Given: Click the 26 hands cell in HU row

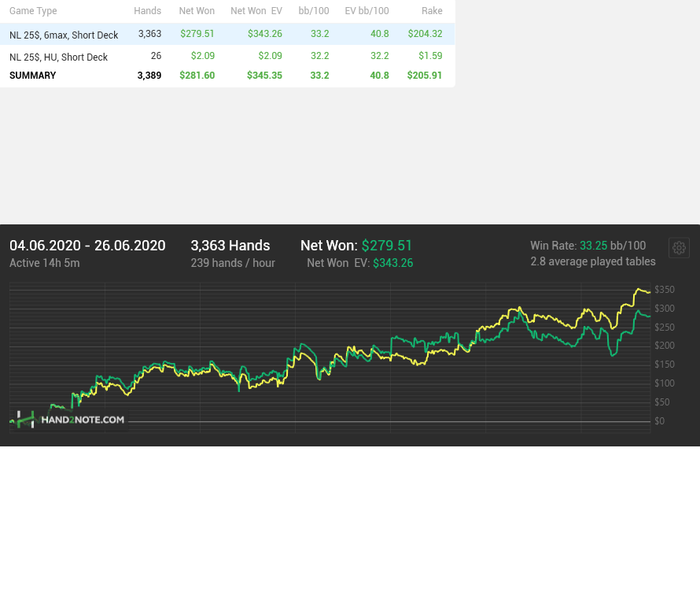Looking at the screenshot, I should tap(156, 56).
